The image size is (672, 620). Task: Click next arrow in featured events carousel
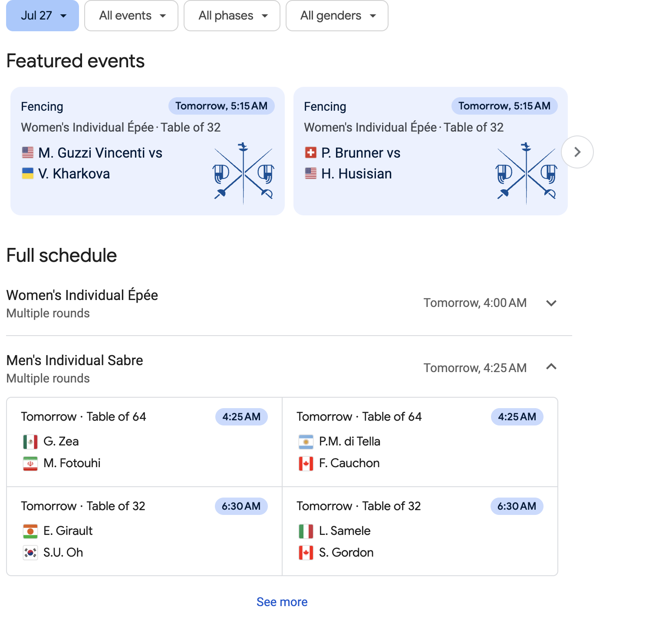[x=577, y=152]
